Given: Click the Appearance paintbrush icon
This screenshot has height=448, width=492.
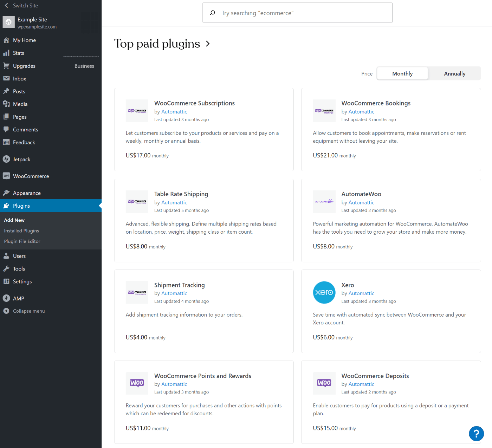Looking at the screenshot, I should point(6,193).
